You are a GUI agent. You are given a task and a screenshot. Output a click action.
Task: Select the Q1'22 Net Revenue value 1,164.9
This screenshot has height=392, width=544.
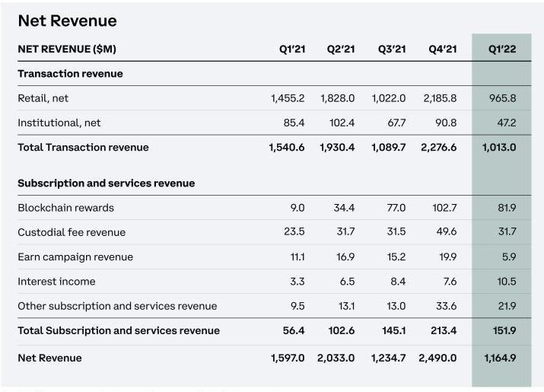click(x=499, y=358)
